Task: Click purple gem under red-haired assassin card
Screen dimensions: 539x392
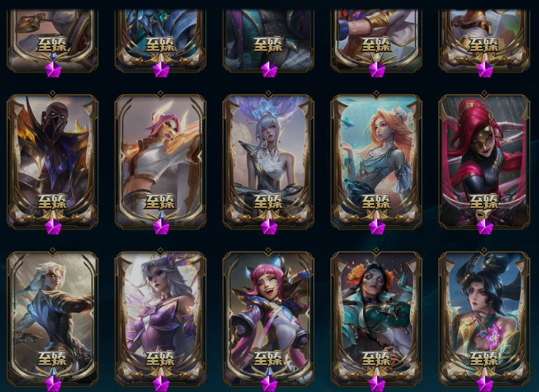Action: click(x=485, y=227)
